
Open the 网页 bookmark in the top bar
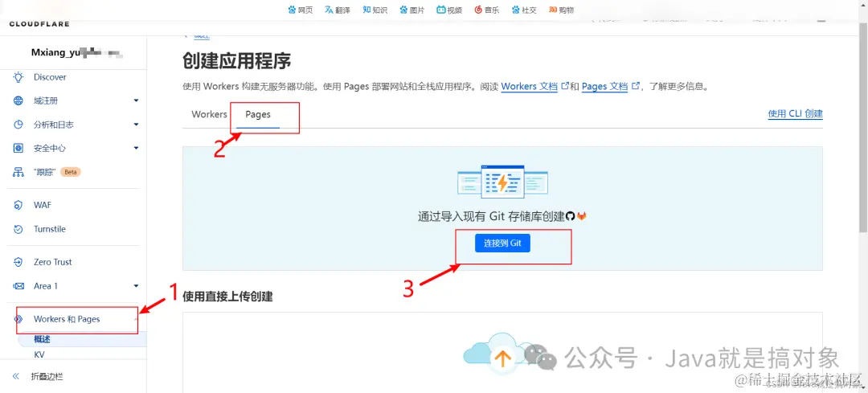[x=301, y=10]
